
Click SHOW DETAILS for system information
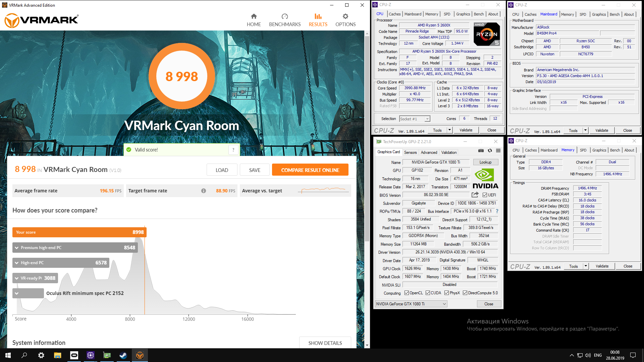tap(325, 343)
